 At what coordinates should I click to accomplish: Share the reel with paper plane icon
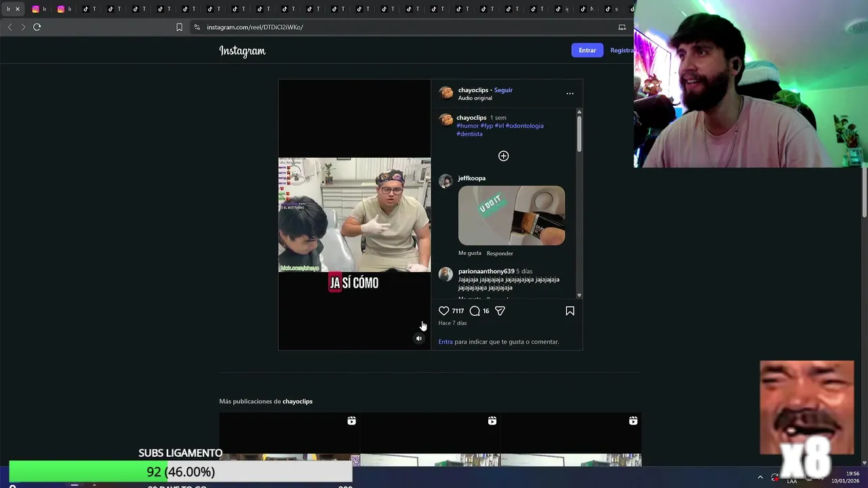[500, 311]
